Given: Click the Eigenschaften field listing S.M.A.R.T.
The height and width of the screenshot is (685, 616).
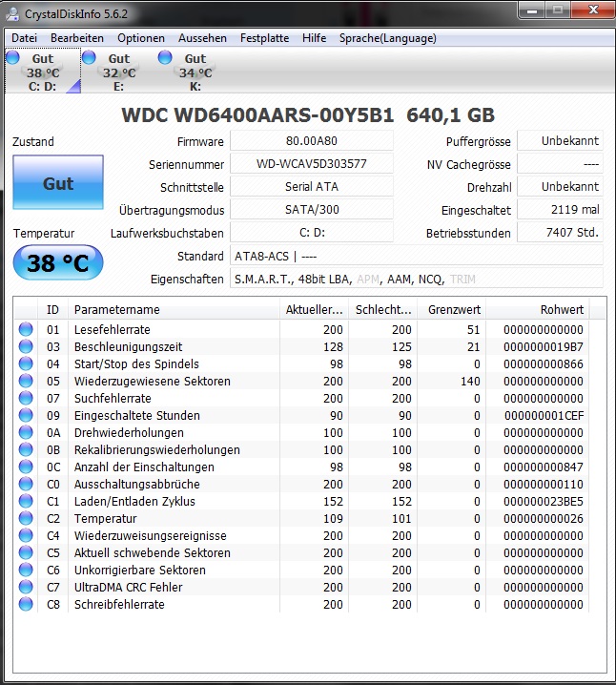Looking at the screenshot, I should tap(417, 279).
